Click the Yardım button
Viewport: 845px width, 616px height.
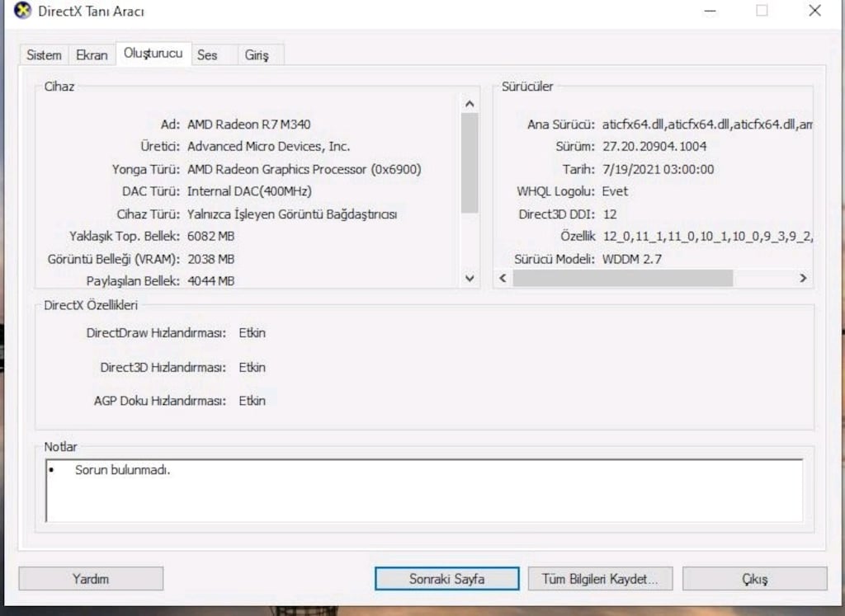pyautogui.click(x=91, y=579)
